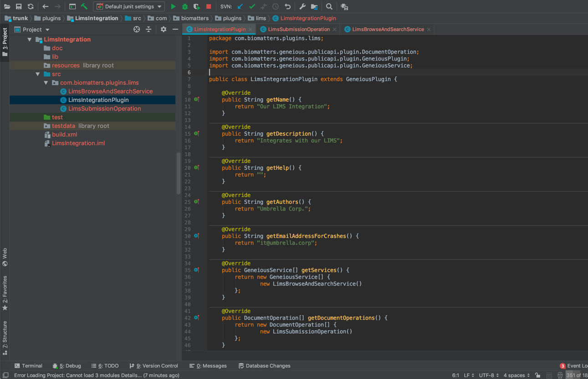This screenshot has height=379, width=588.
Task: Open the 'Default junit settings' run configuration dropdown
Action: (x=129, y=6)
